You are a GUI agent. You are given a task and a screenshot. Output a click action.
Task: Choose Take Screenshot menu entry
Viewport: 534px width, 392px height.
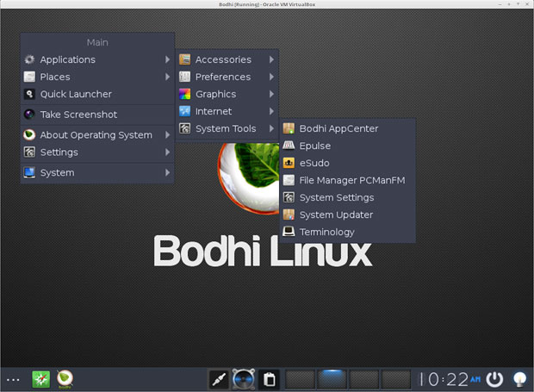97,115
